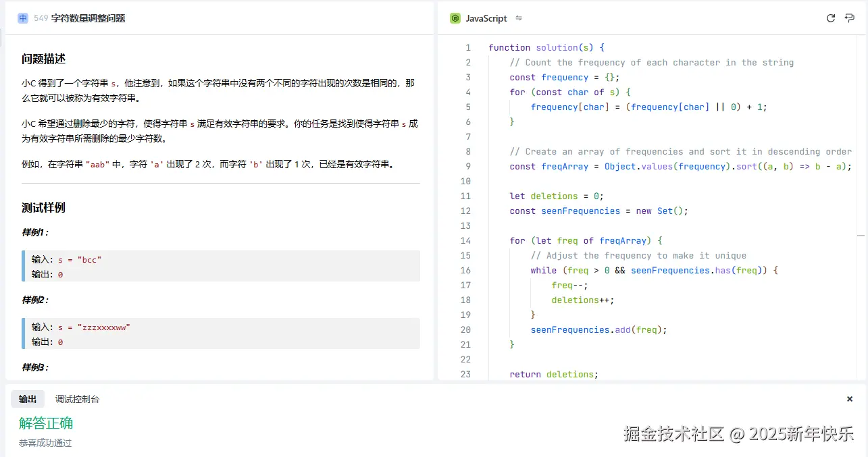This screenshot has height=457, width=868.
Task: Place cursor on the return deletions line
Action: coord(554,374)
